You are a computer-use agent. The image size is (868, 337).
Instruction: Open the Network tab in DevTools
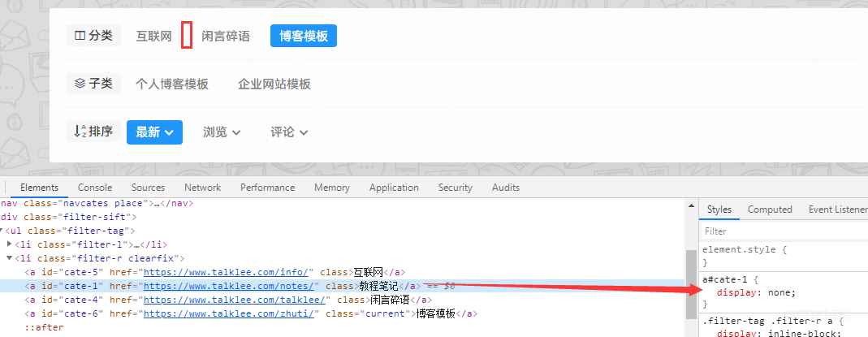point(202,188)
